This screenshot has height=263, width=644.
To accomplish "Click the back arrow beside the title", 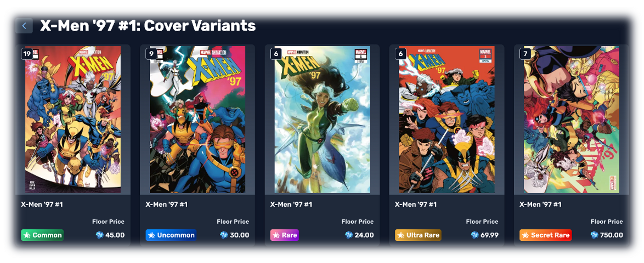I will 24,26.
